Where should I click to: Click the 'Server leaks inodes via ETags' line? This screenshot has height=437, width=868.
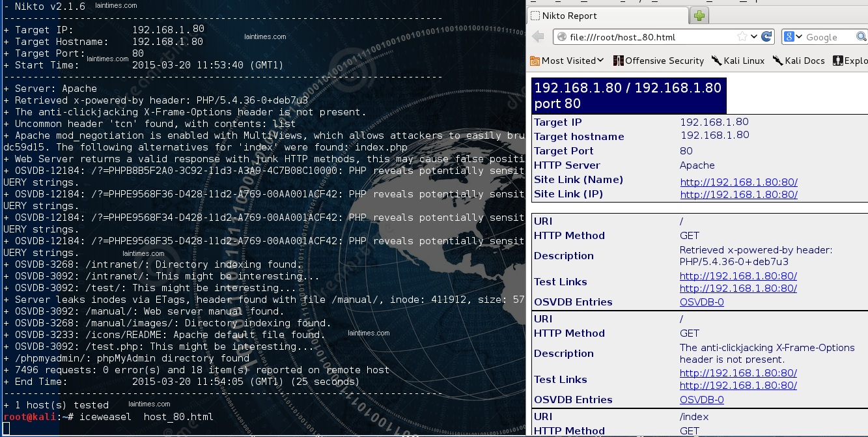coord(264,300)
